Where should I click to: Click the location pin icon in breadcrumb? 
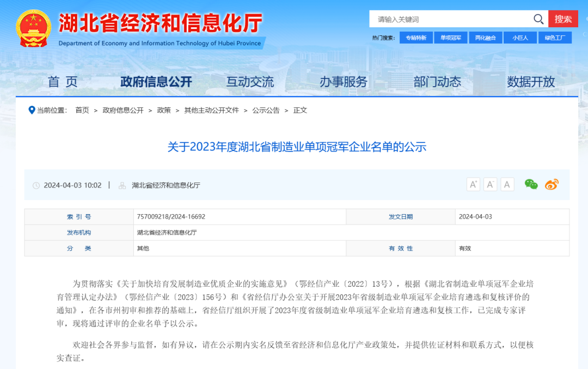click(32, 110)
